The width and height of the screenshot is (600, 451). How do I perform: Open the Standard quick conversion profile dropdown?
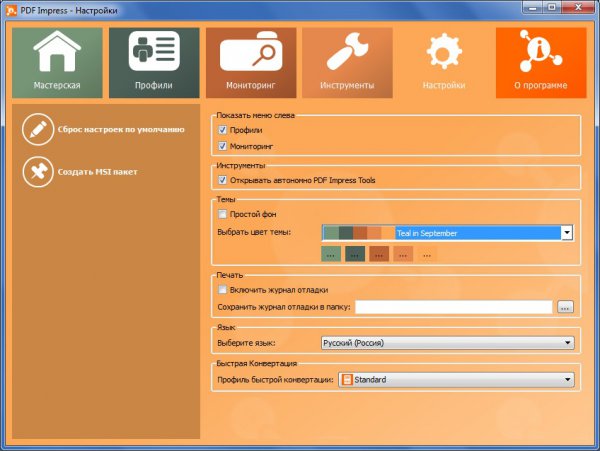[456, 379]
